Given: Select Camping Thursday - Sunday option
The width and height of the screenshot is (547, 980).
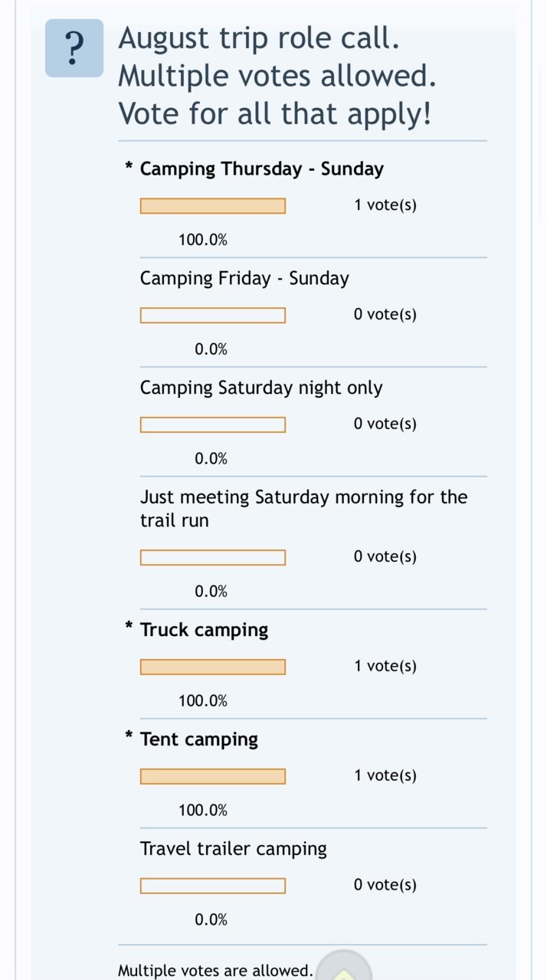Looking at the screenshot, I should coord(262,169).
